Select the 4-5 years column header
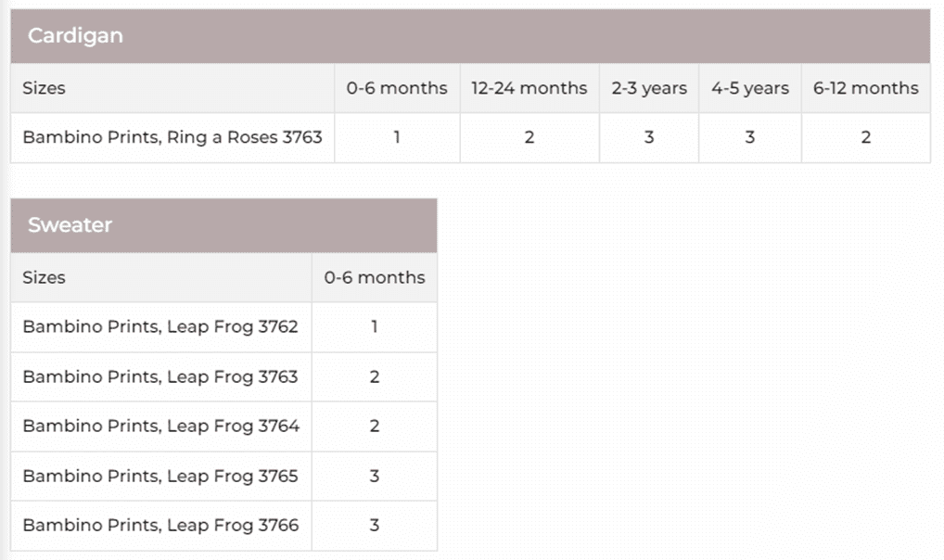944x560 pixels. click(x=750, y=88)
